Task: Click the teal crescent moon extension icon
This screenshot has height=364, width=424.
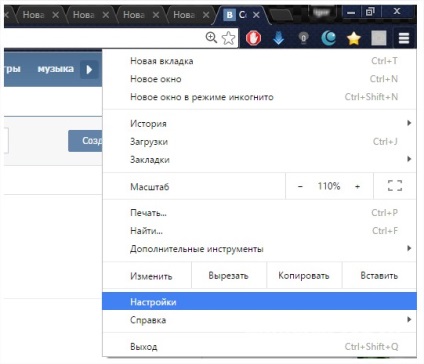Action: point(328,38)
